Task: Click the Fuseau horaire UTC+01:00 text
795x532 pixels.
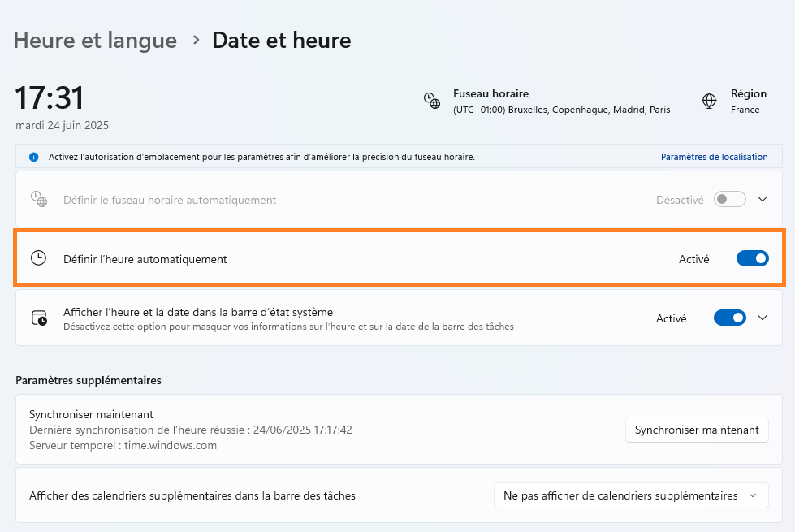Action: coord(561,110)
